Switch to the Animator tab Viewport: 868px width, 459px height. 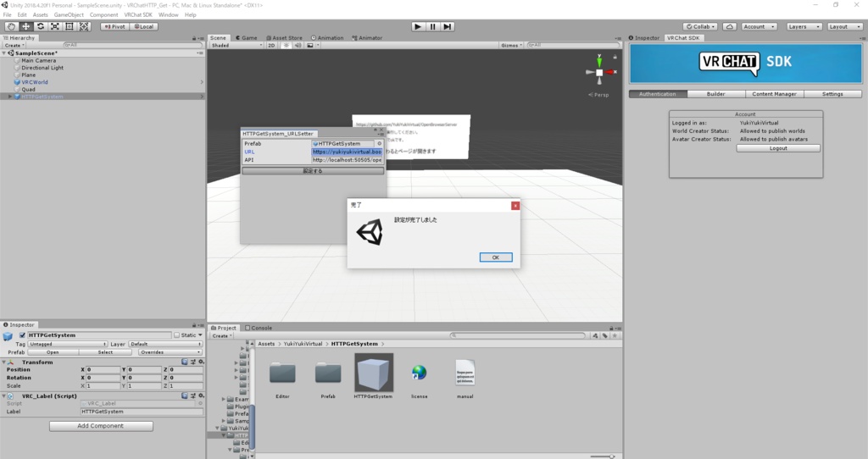(x=367, y=38)
